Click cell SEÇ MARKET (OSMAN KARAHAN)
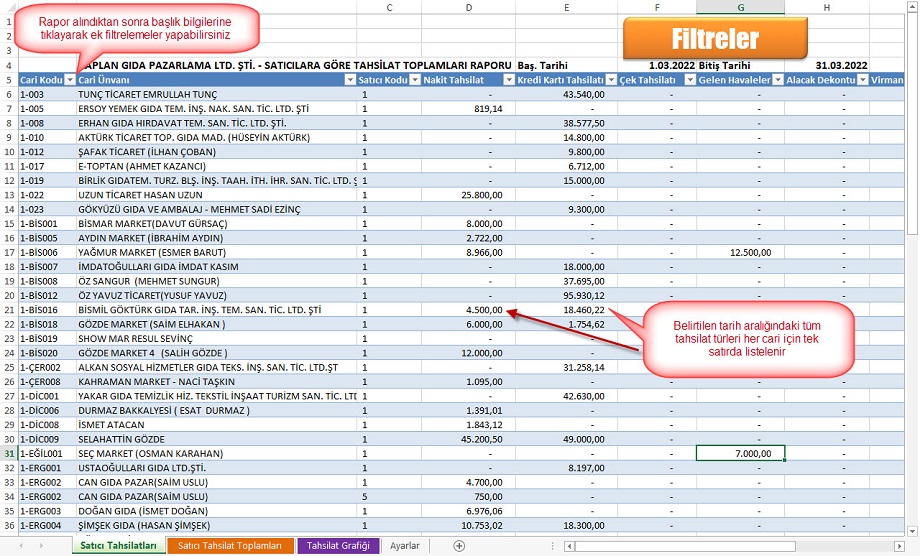The width and height of the screenshot is (920, 556). click(x=217, y=453)
